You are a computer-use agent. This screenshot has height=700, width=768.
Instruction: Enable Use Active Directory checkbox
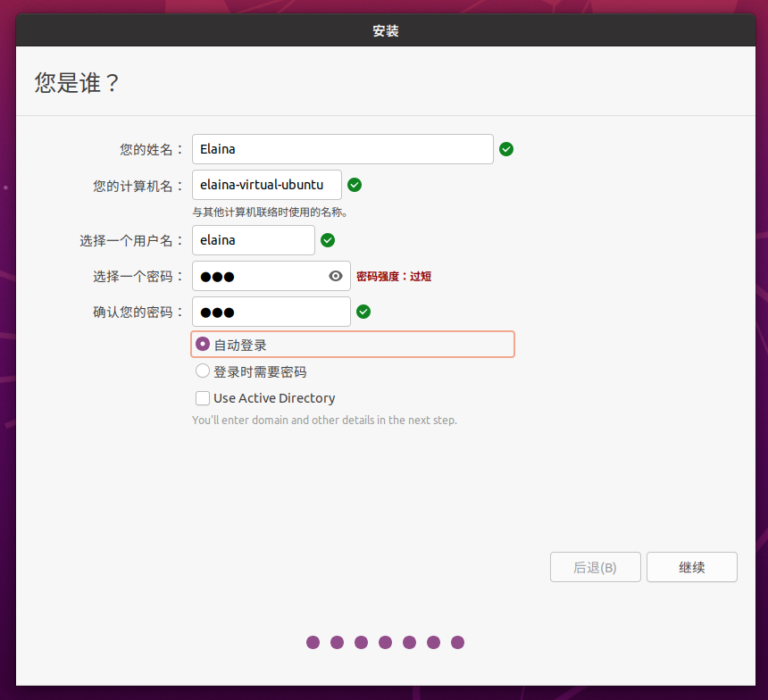click(x=203, y=397)
